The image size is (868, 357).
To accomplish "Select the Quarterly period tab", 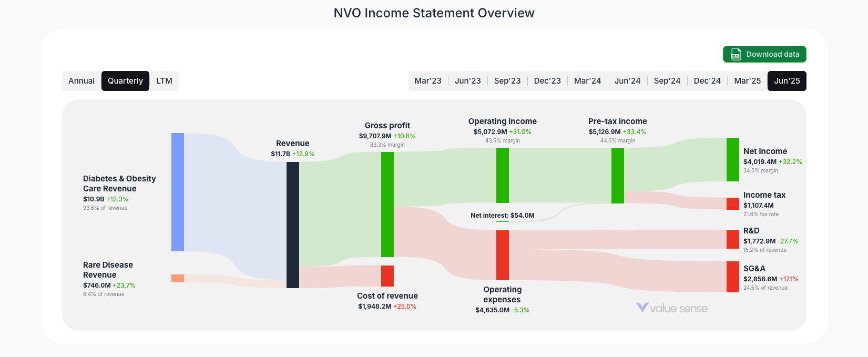I will point(125,81).
